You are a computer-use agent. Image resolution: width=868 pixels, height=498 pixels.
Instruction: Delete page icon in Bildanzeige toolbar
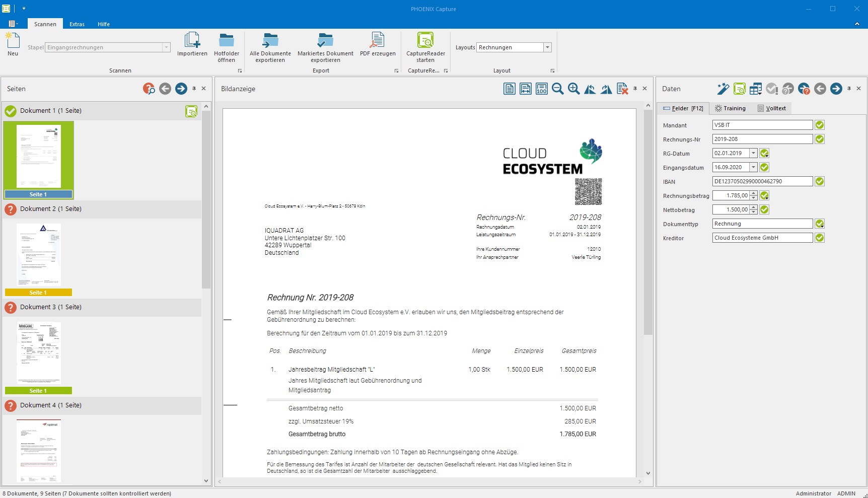pos(622,89)
